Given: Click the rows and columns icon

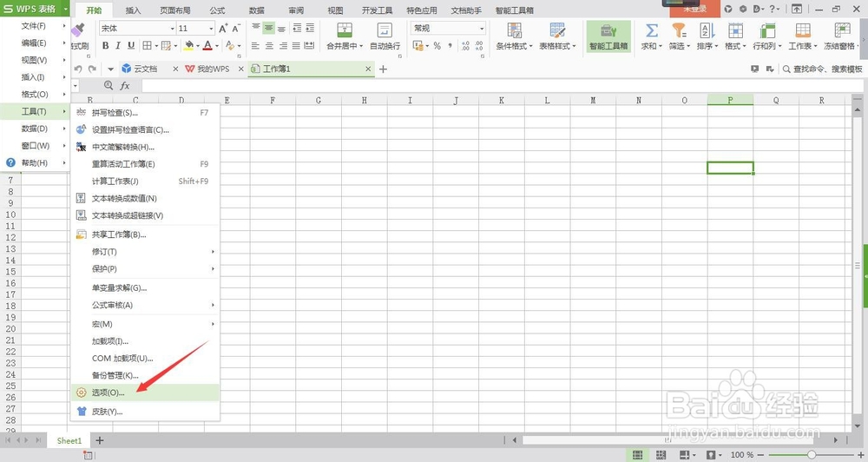Looking at the screenshot, I should (x=767, y=30).
